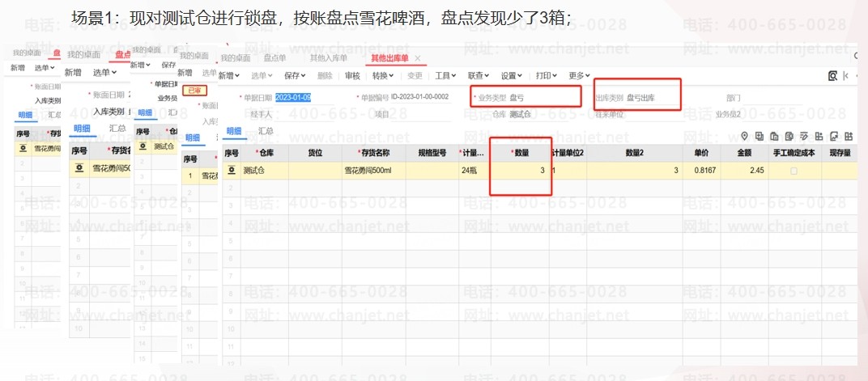Click the 24瓶 unit cell
Viewport: 868px width, 381px height.
pos(474,171)
